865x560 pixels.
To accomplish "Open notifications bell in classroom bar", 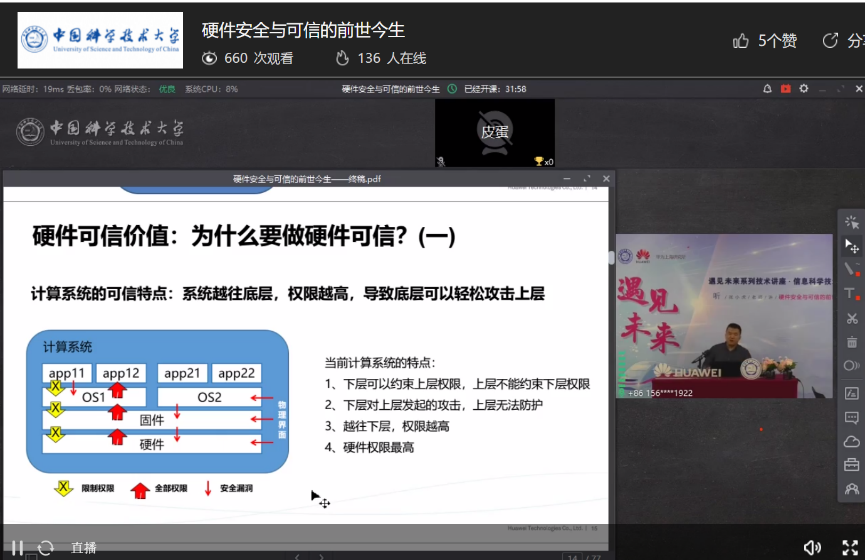I will (767, 89).
